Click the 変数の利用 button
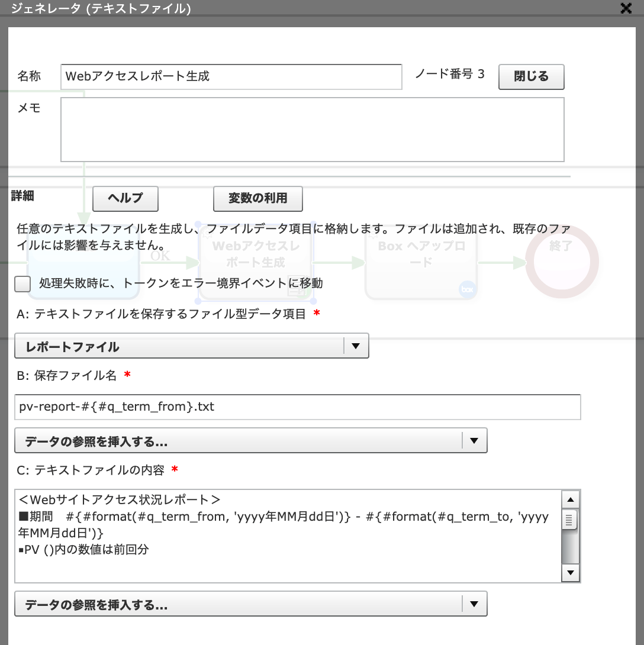Screen dimensions: 644x645 coord(257,199)
